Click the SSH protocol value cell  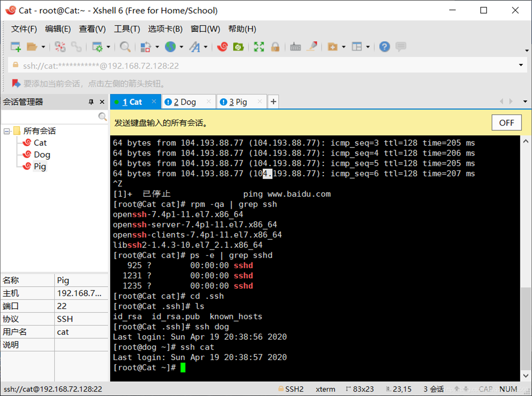81,319
